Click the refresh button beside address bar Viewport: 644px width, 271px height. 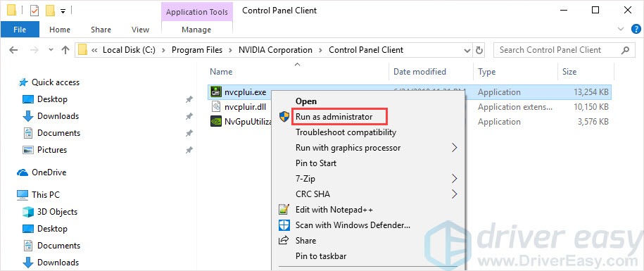[x=479, y=50]
